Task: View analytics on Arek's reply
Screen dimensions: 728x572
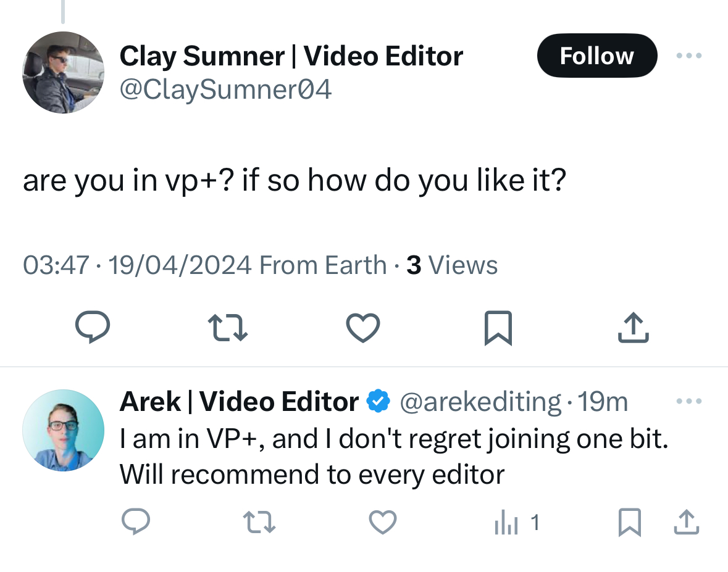Action: (516, 523)
